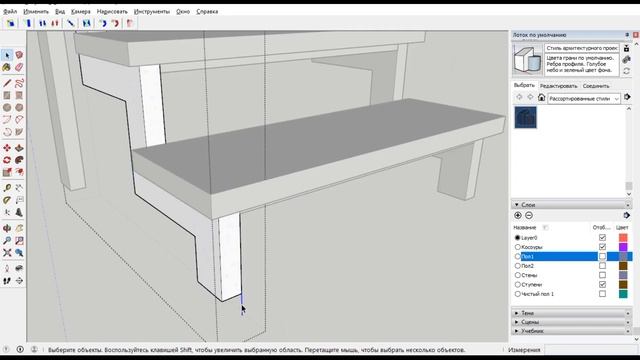Choose the Rectangle tool
Viewport: 640px width, 360px height.
(x=7, y=96)
